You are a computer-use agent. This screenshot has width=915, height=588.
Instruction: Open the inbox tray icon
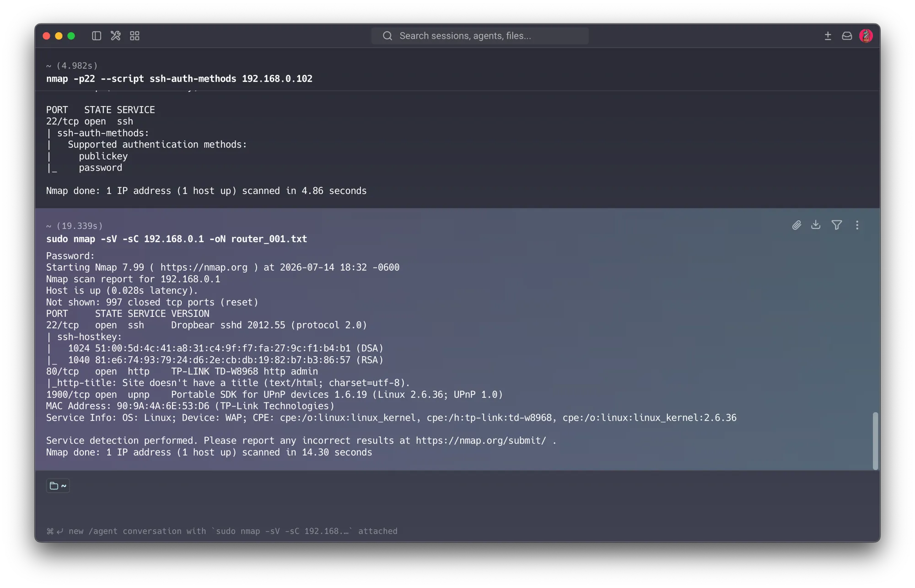pyautogui.click(x=847, y=36)
